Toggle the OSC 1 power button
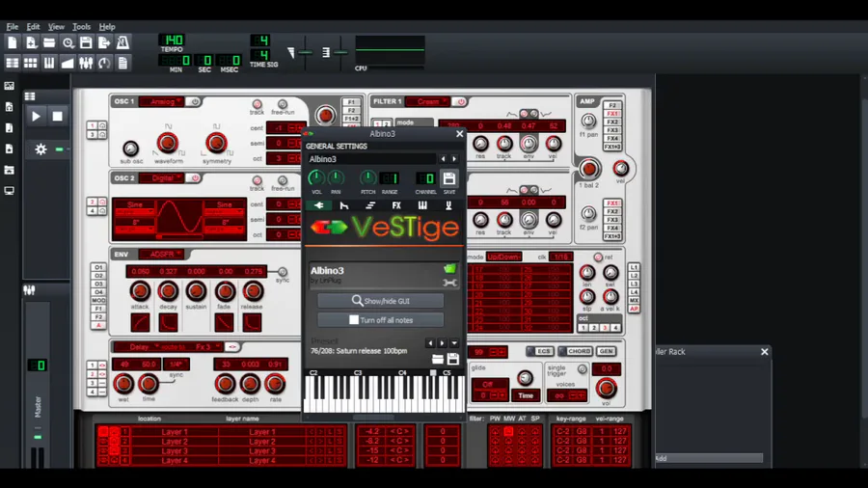868x488 pixels. (x=194, y=102)
